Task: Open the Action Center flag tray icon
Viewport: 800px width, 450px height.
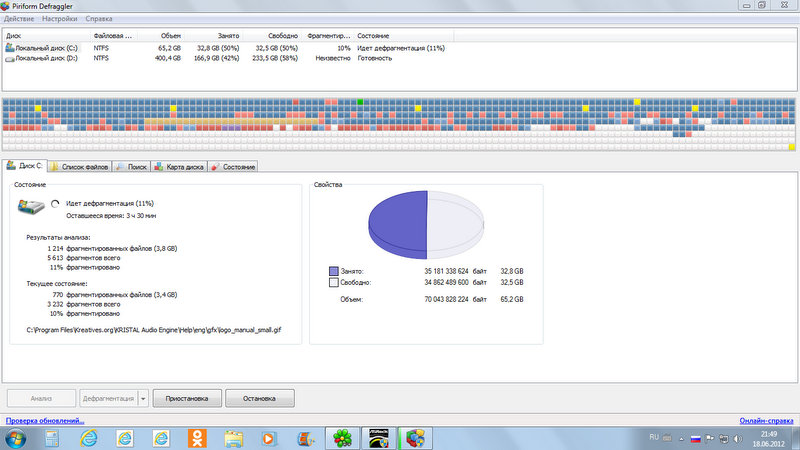Action: point(710,438)
